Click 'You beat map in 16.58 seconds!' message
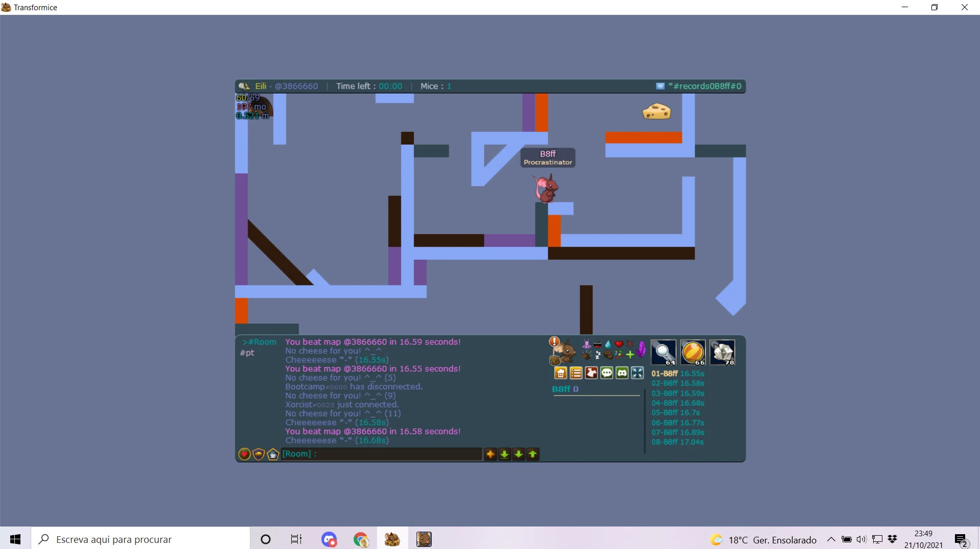The image size is (980, 549). 372,431
